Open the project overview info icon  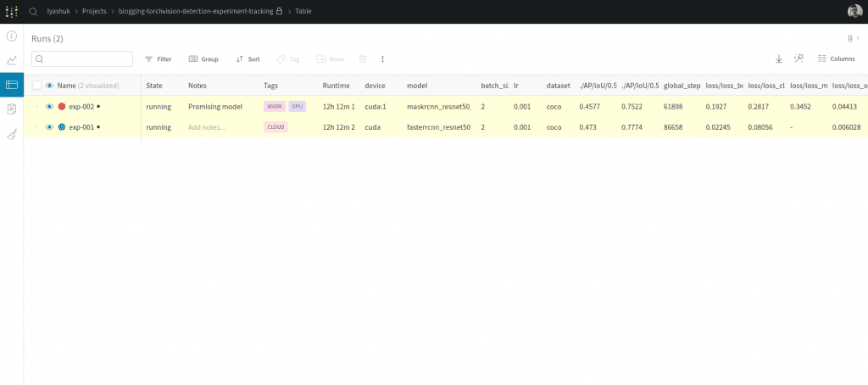coord(12,36)
